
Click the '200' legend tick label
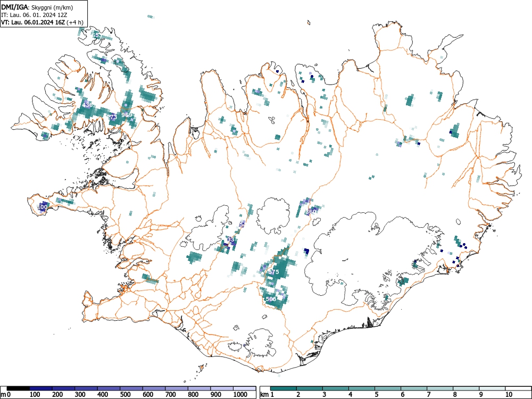(x=57, y=395)
